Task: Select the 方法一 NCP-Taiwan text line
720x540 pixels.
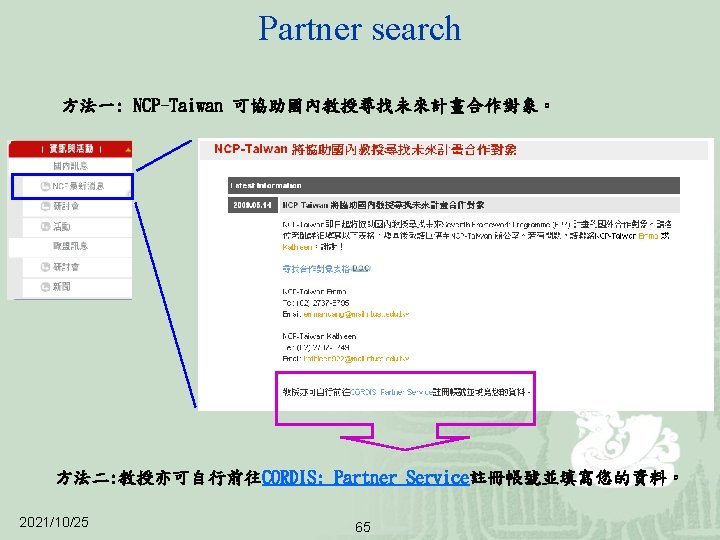Action: pyautogui.click(x=306, y=106)
